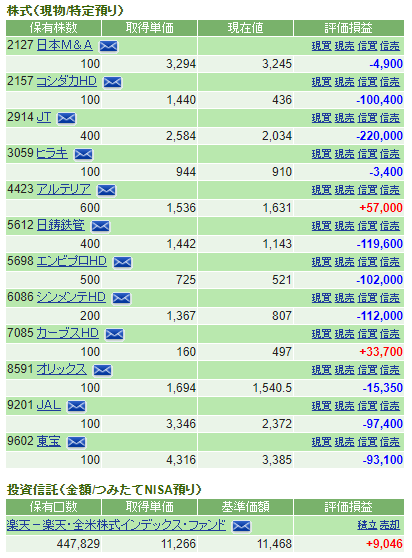The height and width of the screenshot is (558, 412).
Task: Open the 楽天-楽天・全米株式インデックス・ファンド link
Action: (x=116, y=525)
